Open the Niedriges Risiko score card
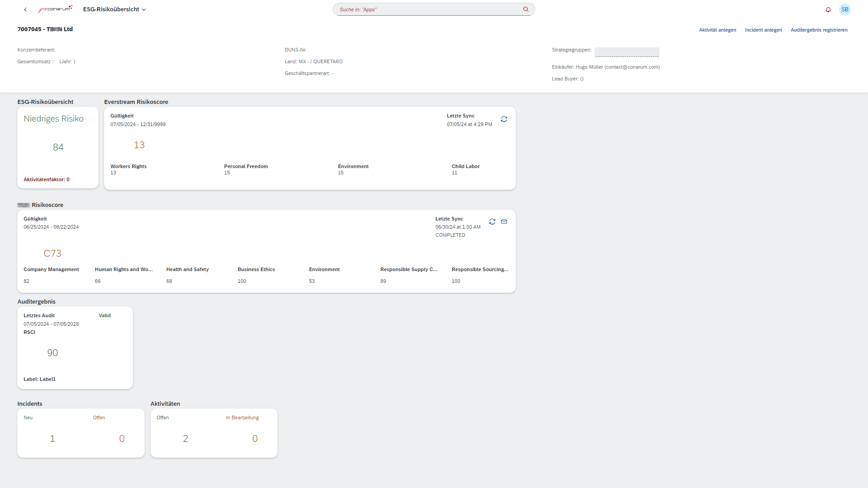 58,147
